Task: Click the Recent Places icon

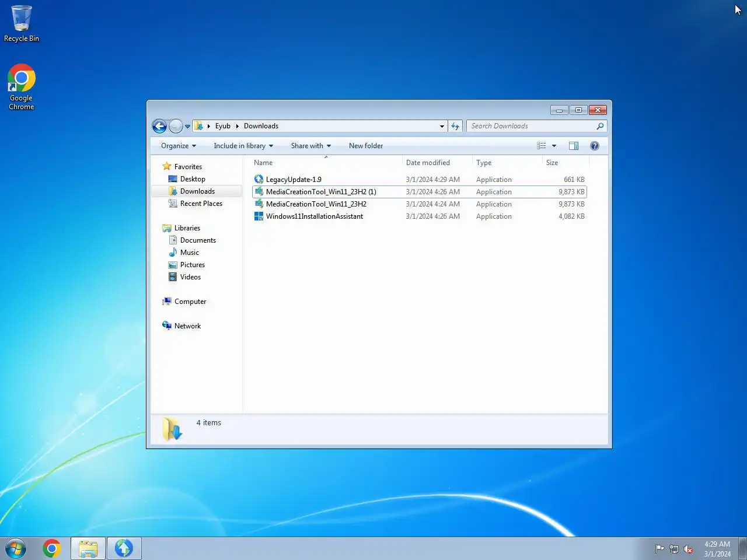Action: [173, 204]
